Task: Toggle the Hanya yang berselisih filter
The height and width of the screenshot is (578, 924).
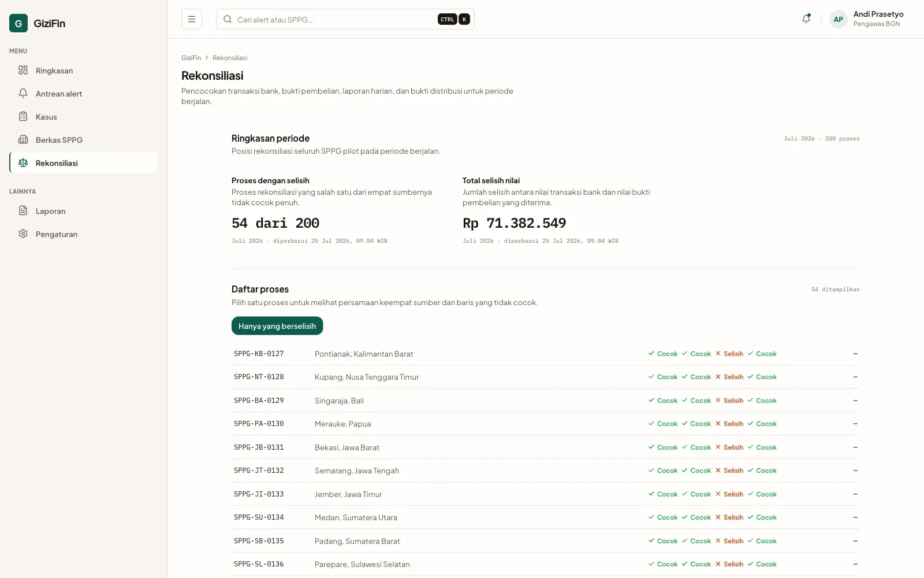Action: coord(277,326)
